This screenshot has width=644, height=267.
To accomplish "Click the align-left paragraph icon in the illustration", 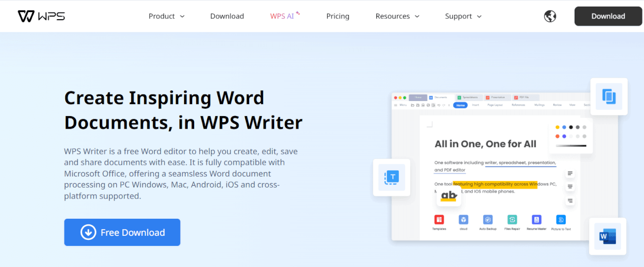I will tap(570, 173).
